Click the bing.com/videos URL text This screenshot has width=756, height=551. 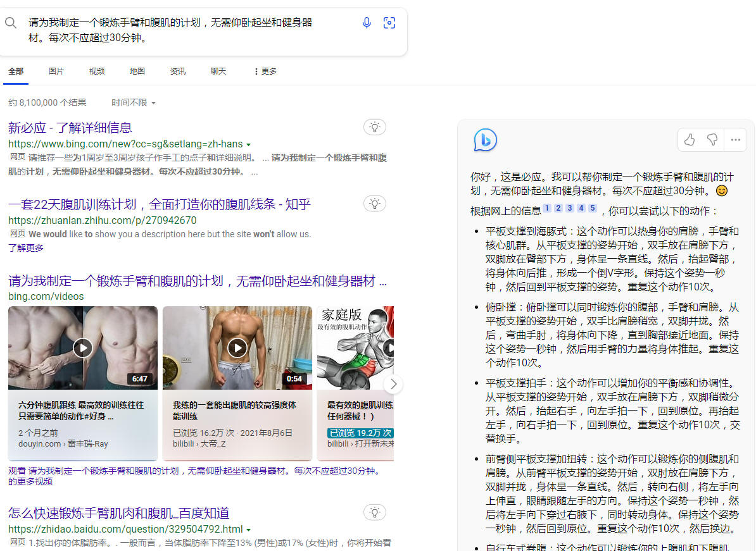pos(46,297)
